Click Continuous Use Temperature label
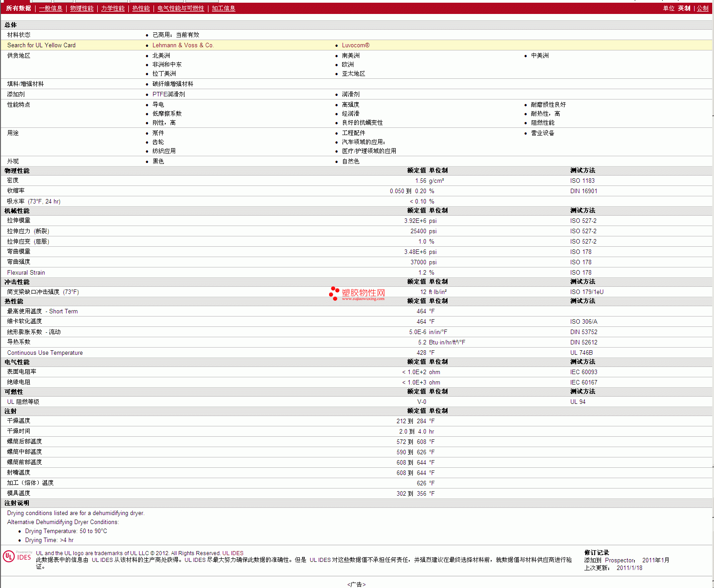714x588 pixels. coord(45,353)
